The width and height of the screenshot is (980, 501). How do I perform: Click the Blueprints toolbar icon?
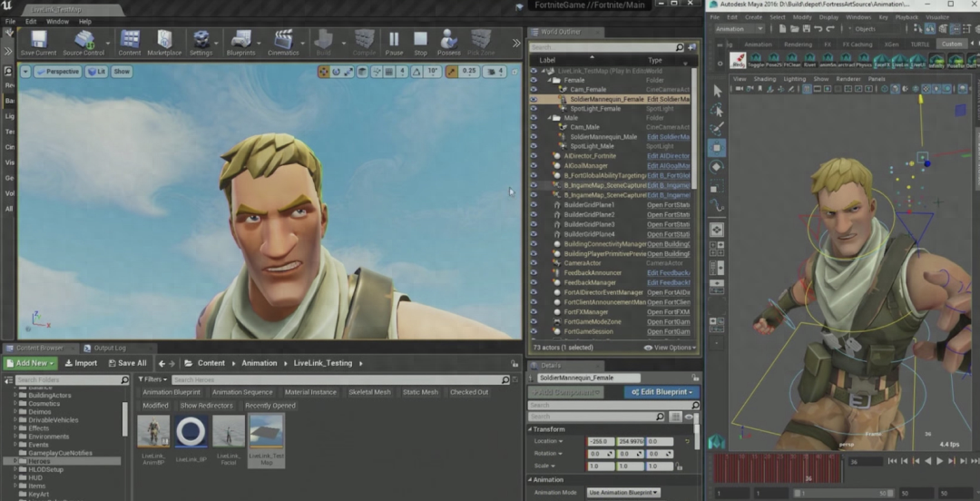(240, 44)
